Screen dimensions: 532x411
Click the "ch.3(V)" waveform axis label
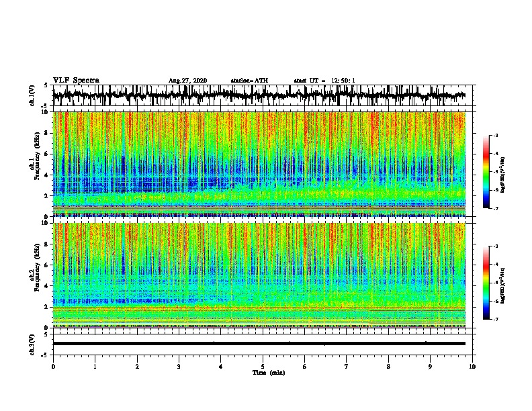pos(32,345)
